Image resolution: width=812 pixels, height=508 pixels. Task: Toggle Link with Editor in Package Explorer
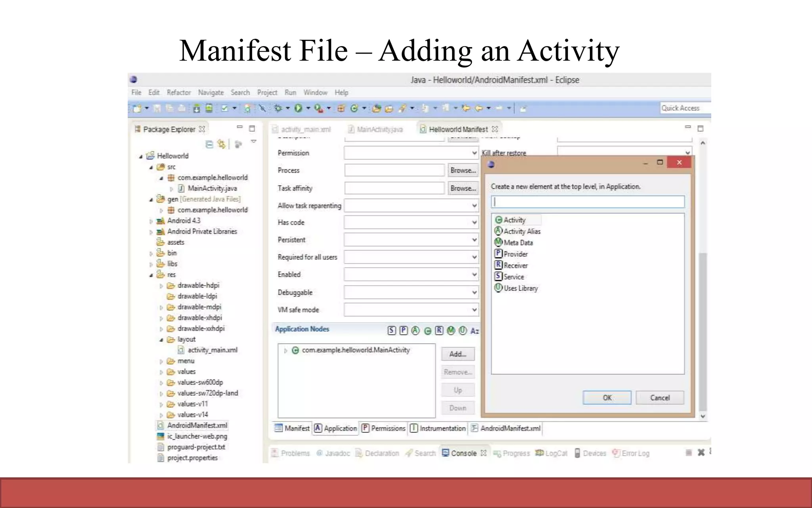tap(221, 144)
